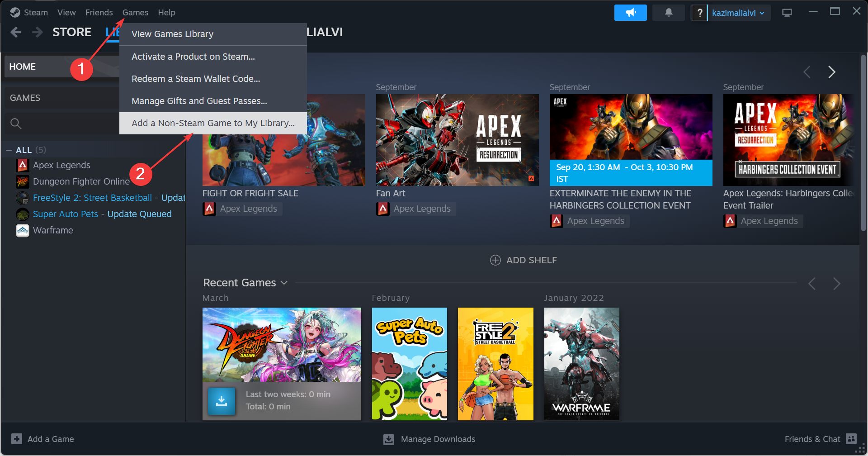Open the Harbingers Collection Event news thumbnail
This screenshot has width=868, height=456.
point(631,140)
